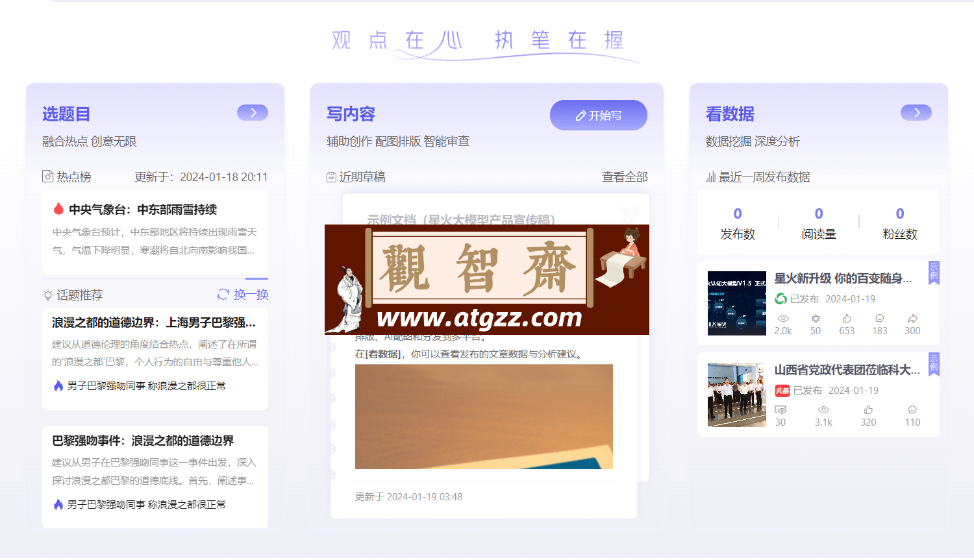Click 查看全部 drafts link
This screenshot has height=560, width=974.
[x=625, y=177]
